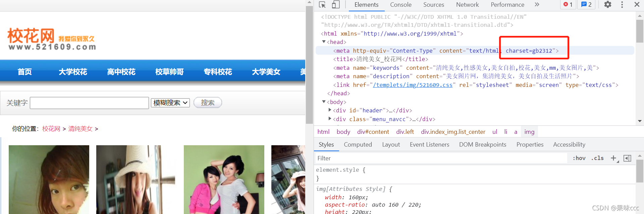Image resolution: width=644 pixels, height=214 pixels.
Task: Select the element.style rule block
Action: point(475,174)
